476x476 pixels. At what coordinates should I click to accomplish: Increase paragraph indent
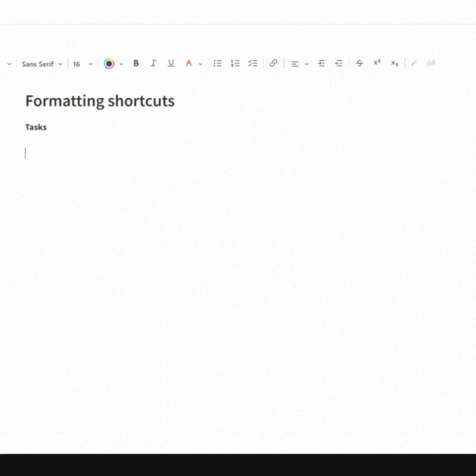[322, 64]
